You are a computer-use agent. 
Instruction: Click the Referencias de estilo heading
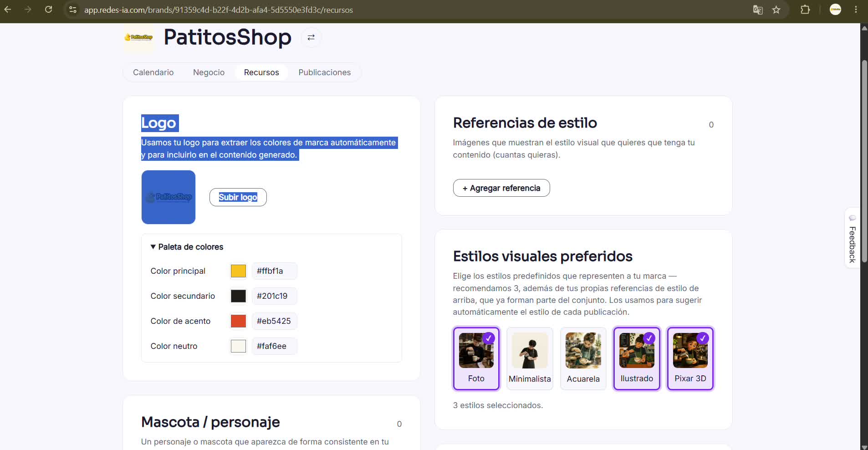click(525, 123)
